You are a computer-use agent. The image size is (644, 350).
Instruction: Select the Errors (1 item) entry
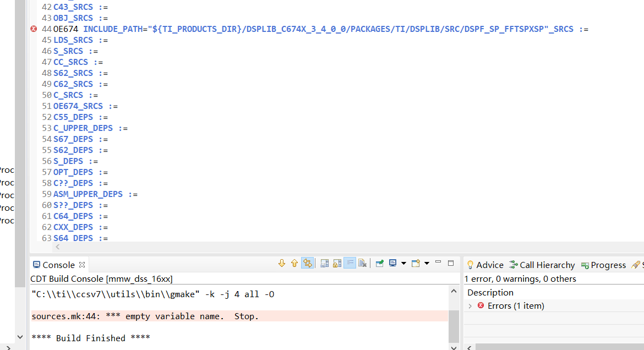point(515,305)
